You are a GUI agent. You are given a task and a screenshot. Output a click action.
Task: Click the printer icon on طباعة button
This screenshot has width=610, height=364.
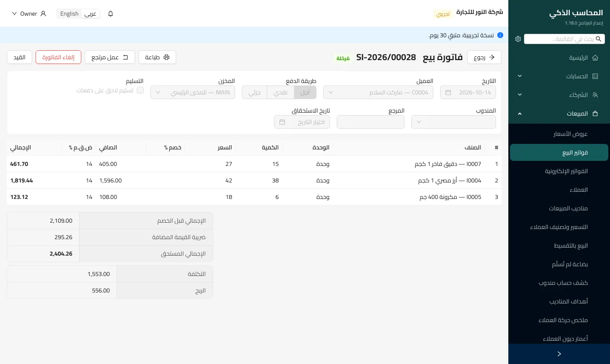point(166,57)
